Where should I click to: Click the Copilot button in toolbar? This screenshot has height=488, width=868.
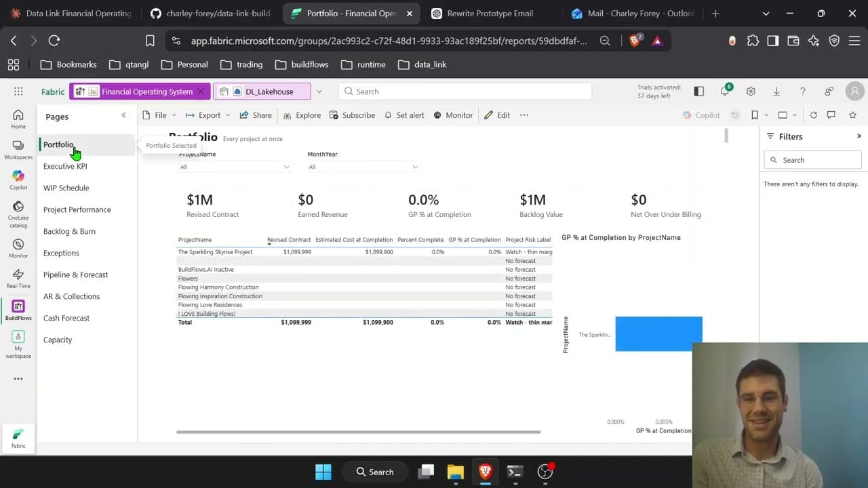pyautogui.click(x=702, y=115)
